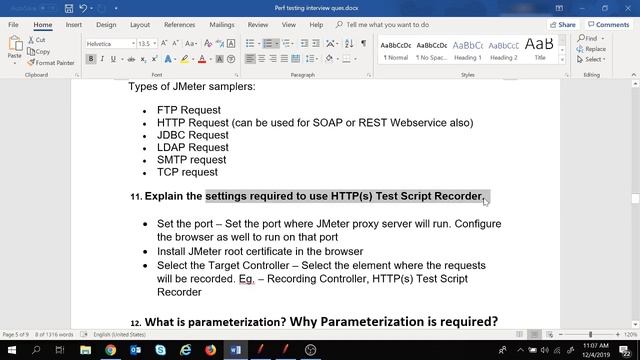Image resolution: width=640 pixels, height=360 pixels.
Task: Apply superscript formatting
Action: [155, 60]
